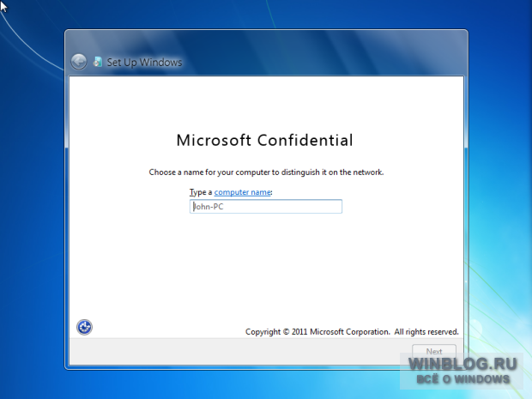
Task: Click the Microsoft Confidential heading
Action: (x=264, y=140)
